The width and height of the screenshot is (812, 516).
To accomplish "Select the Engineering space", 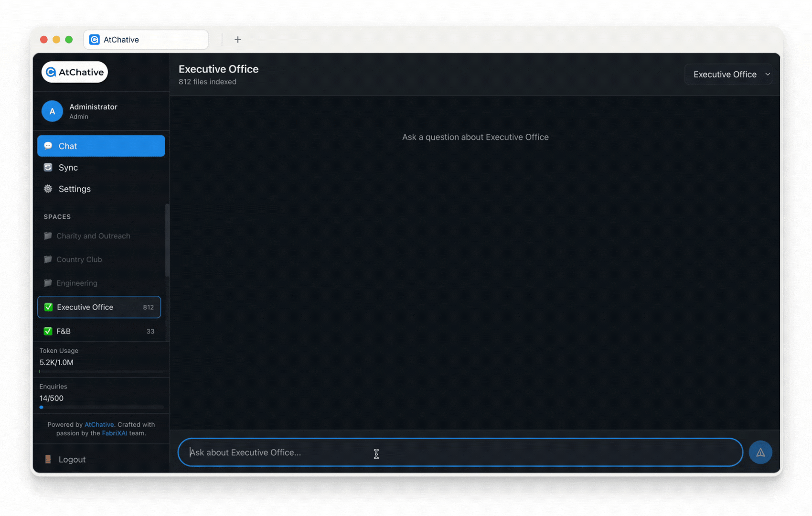I will [77, 283].
